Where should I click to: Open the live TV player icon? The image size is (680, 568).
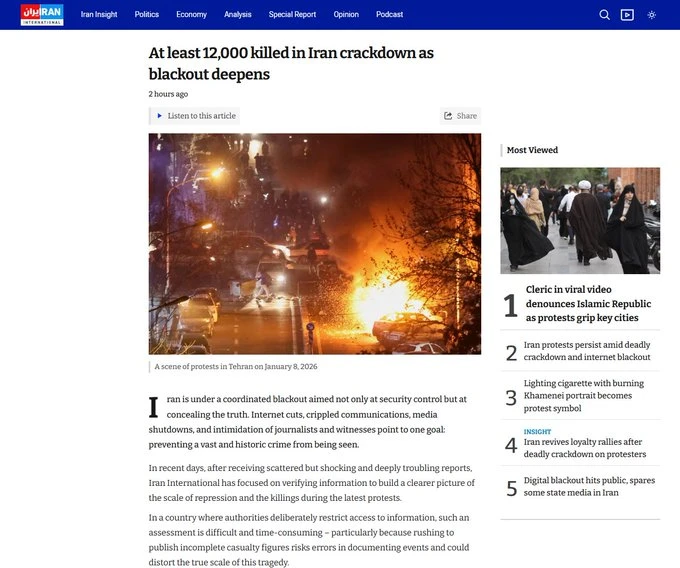627,15
